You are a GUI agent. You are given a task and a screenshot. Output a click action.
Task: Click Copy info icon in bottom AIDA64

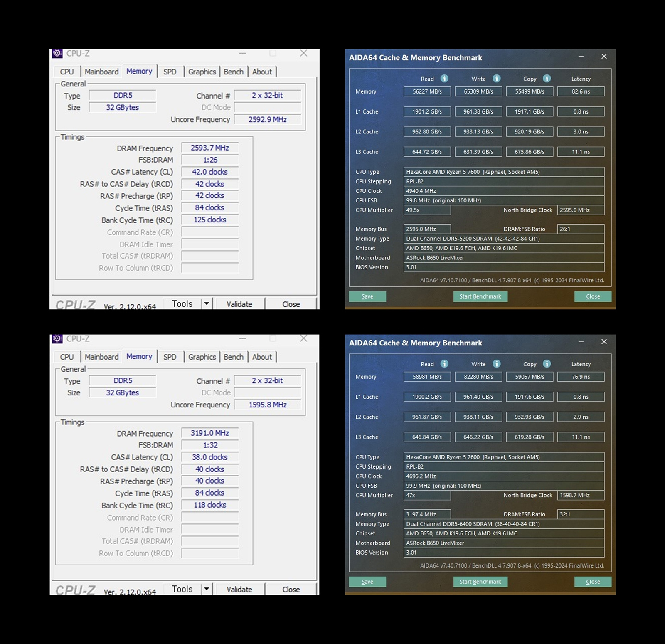[x=547, y=364]
